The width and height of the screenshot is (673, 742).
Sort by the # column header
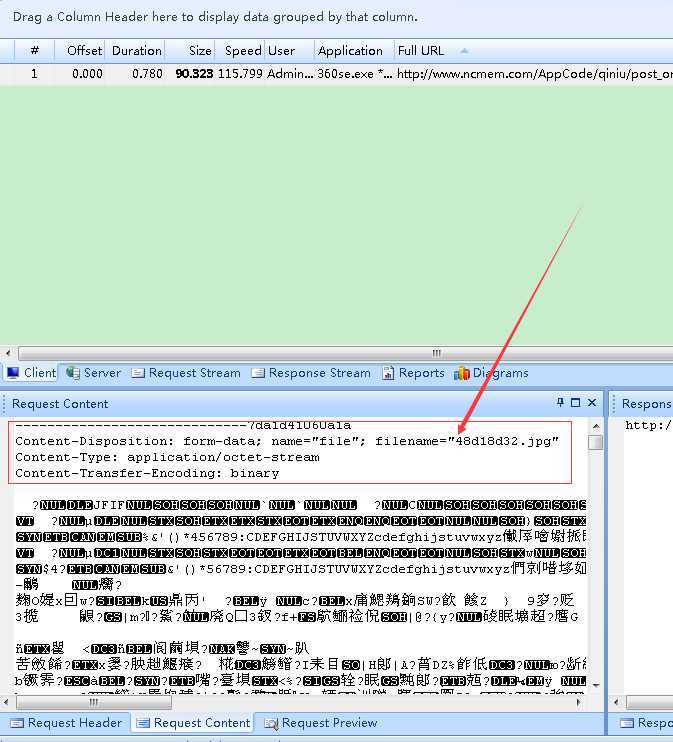pyautogui.click(x=35, y=51)
